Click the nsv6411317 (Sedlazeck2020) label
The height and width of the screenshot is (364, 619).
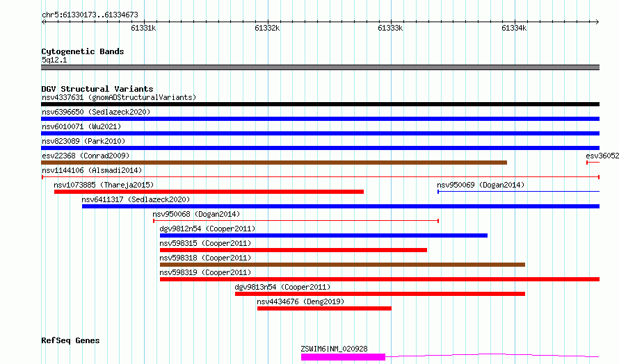[136, 199]
